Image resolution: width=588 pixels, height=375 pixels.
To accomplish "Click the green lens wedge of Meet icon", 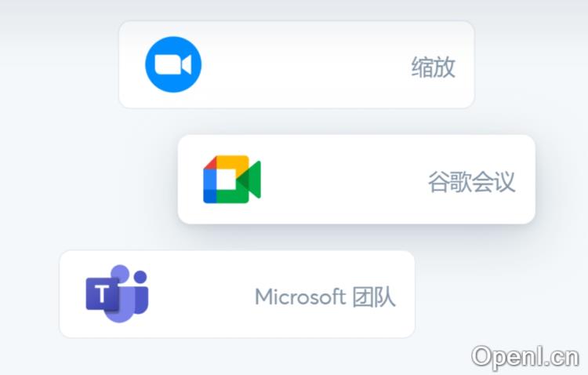I will [250, 180].
